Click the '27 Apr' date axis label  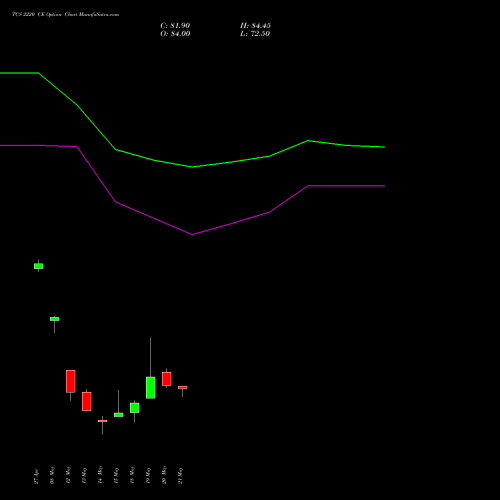coord(37,477)
